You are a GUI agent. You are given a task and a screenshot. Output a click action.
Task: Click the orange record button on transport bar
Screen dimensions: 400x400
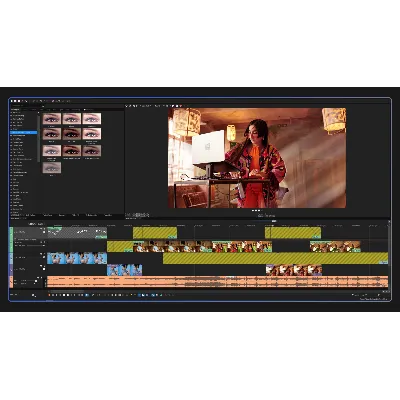(x=49, y=295)
